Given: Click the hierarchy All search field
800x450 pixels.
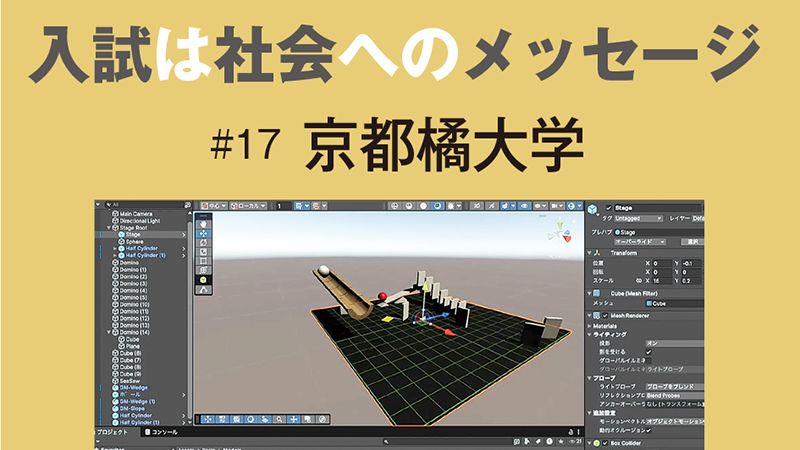Looking at the screenshot, I should point(144,205).
